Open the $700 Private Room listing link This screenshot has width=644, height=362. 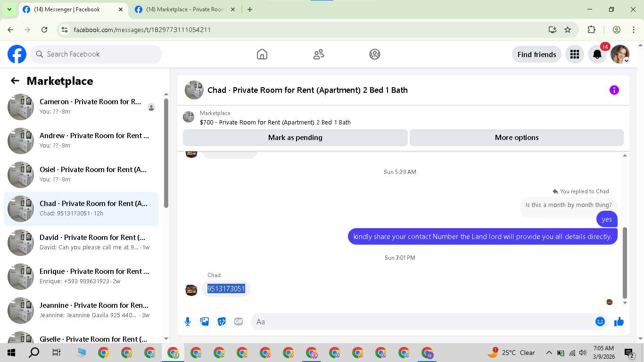point(275,122)
